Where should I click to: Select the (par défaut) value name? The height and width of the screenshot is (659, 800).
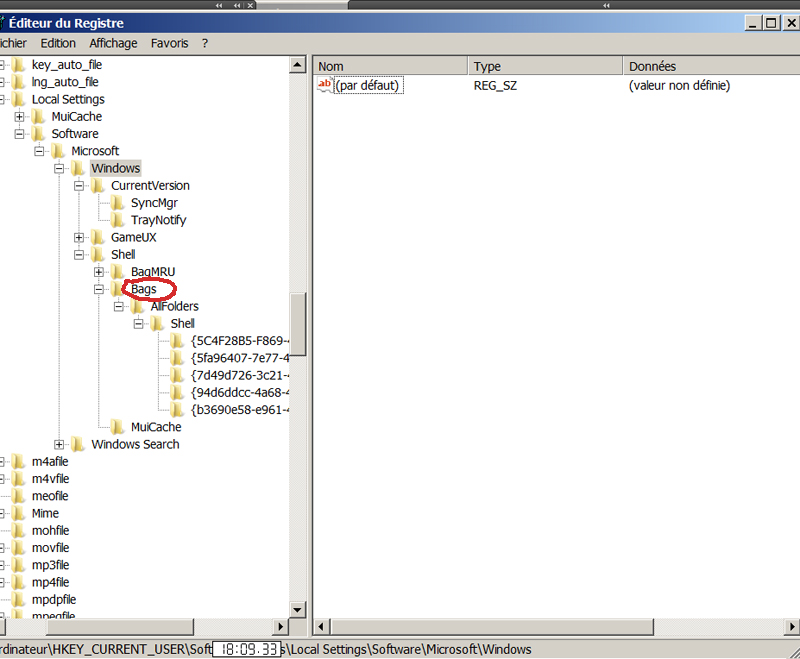click(x=368, y=85)
